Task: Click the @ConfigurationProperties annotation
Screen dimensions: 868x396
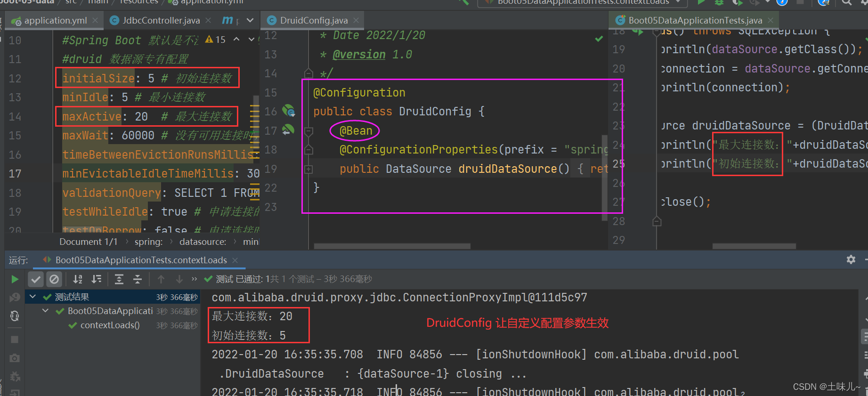Action: tap(418, 150)
